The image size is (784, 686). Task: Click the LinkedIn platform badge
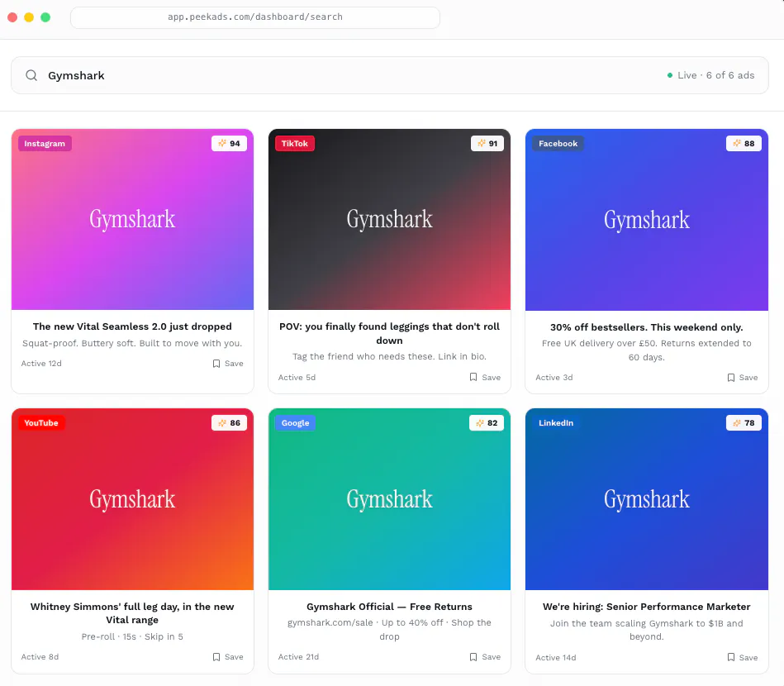coord(555,422)
